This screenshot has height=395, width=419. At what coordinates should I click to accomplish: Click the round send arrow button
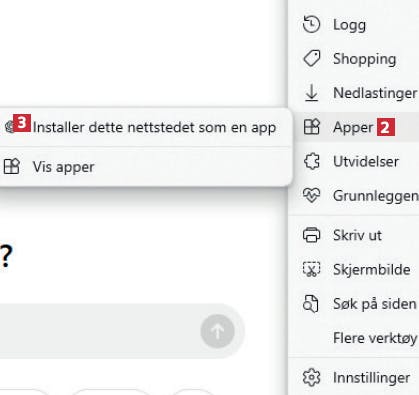[x=218, y=331]
